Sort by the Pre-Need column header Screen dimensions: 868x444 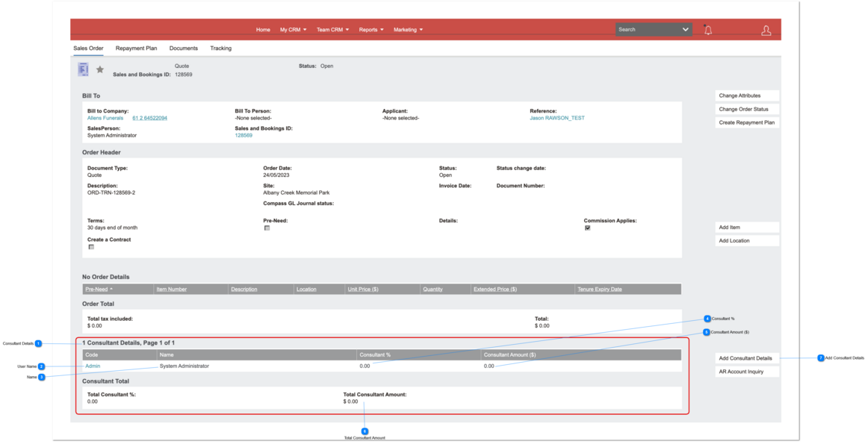click(96, 290)
